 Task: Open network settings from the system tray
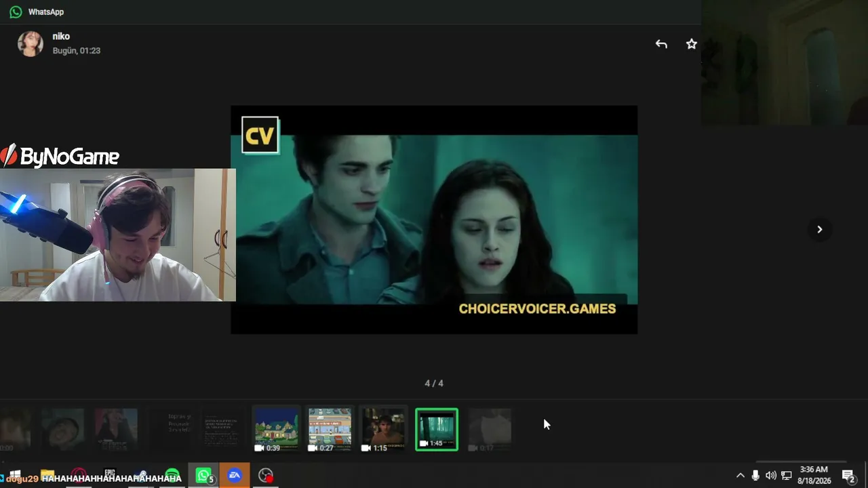pos(787,476)
